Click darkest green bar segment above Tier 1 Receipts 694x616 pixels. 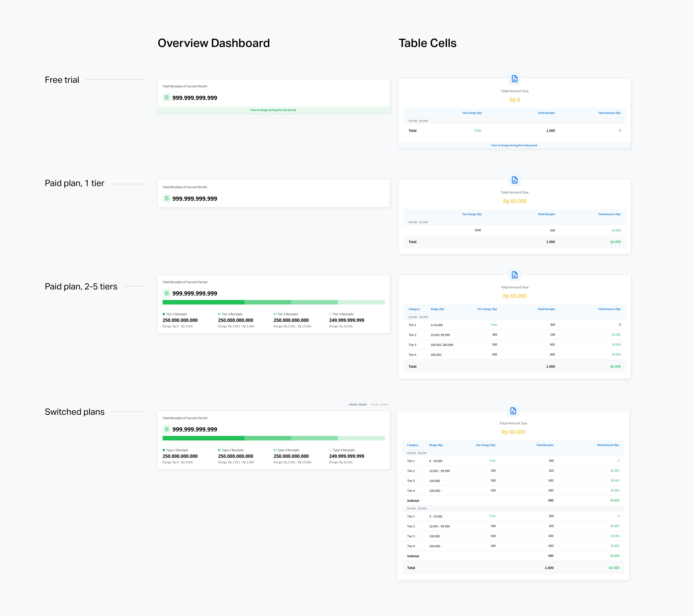click(x=203, y=302)
